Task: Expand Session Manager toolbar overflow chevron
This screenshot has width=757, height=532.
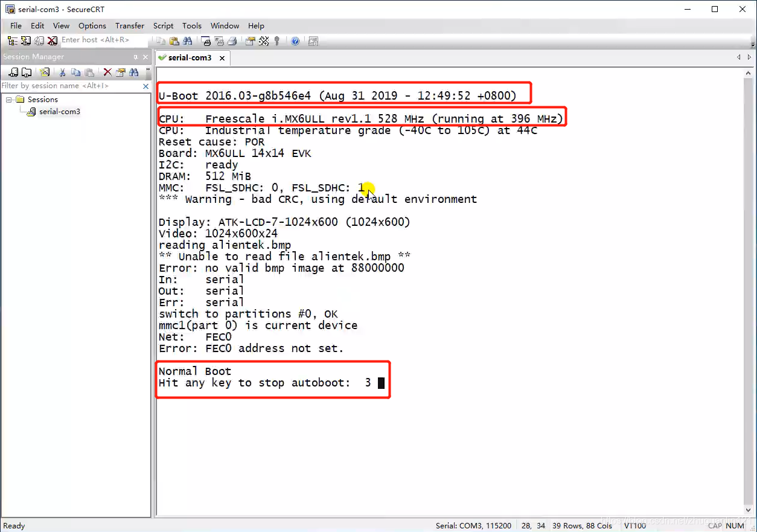Action: click(147, 71)
